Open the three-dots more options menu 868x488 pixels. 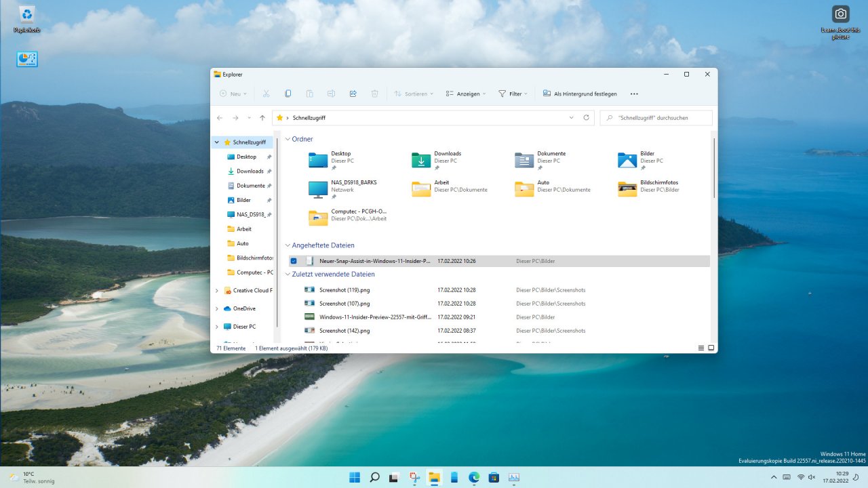(x=634, y=94)
